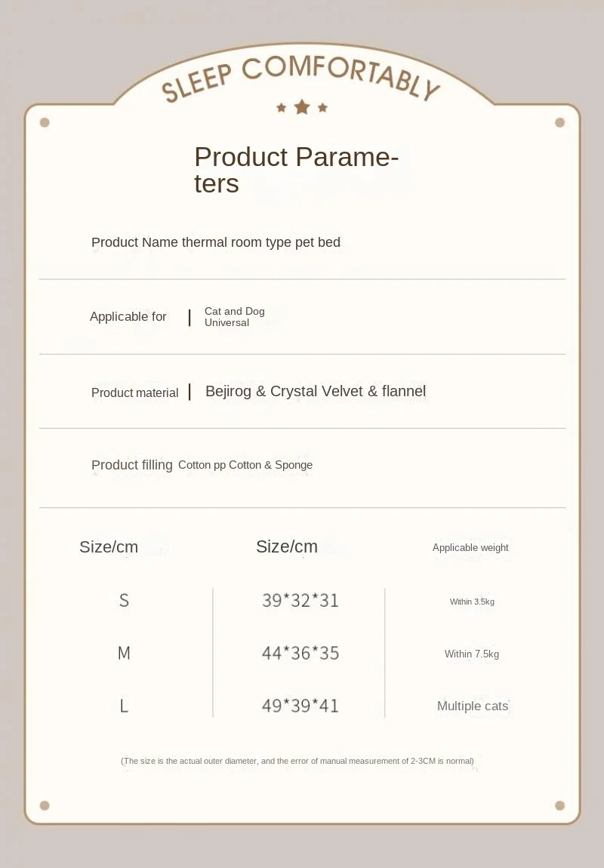Click the "44*36*35" dimensions for size M
This screenshot has height=868, width=604.
coord(300,653)
